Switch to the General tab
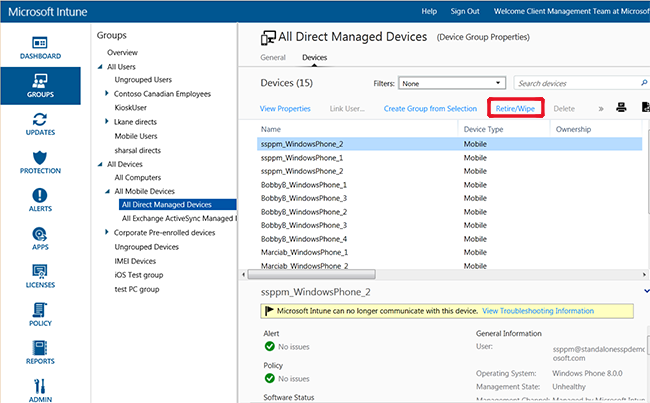The height and width of the screenshot is (403, 650). click(x=273, y=57)
